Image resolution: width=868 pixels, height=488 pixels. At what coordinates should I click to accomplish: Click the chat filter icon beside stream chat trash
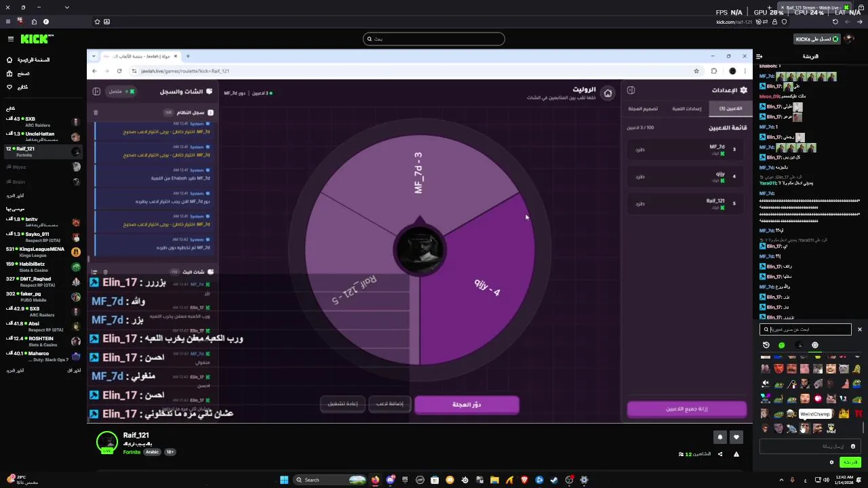click(95, 272)
